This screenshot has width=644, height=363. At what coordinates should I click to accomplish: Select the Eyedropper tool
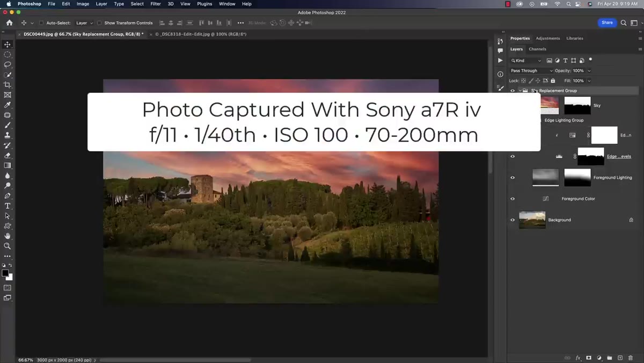click(x=8, y=105)
